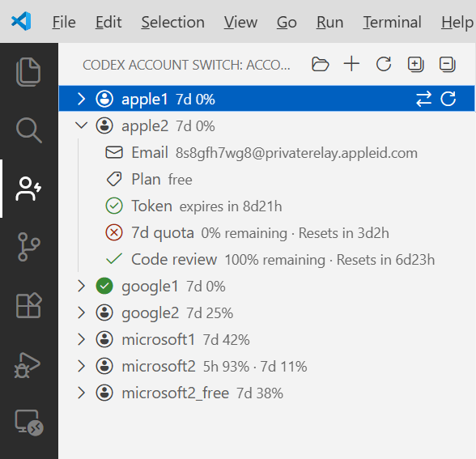Screen dimensions: 476x459
Task: Expand all accounts with plus-box icon
Action: [415, 65]
